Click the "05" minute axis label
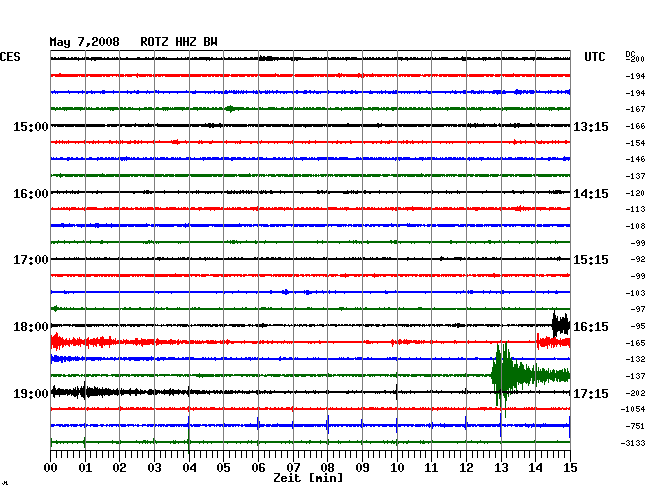The image size is (650, 494). click(x=223, y=468)
